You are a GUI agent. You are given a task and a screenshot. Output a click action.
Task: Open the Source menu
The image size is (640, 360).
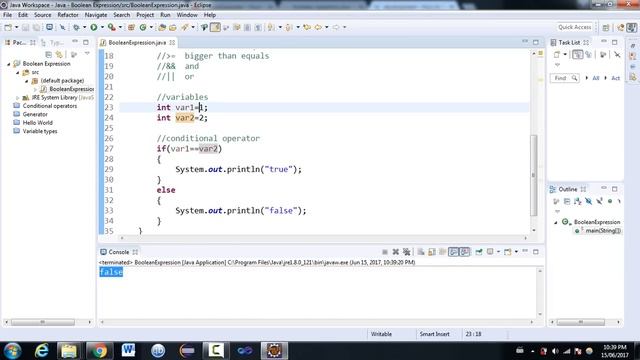[42, 15]
